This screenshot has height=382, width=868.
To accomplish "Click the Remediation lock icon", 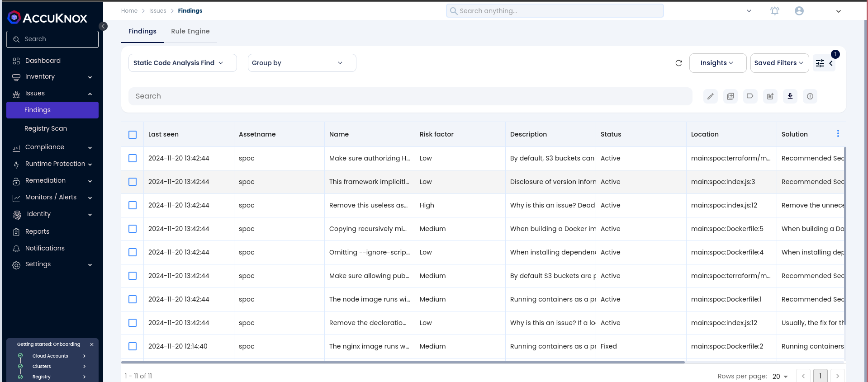I will [x=16, y=181].
